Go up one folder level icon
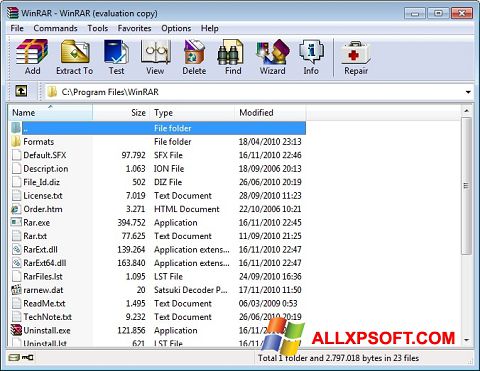This screenshot has width=480, height=371. pyautogui.click(x=21, y=91)
